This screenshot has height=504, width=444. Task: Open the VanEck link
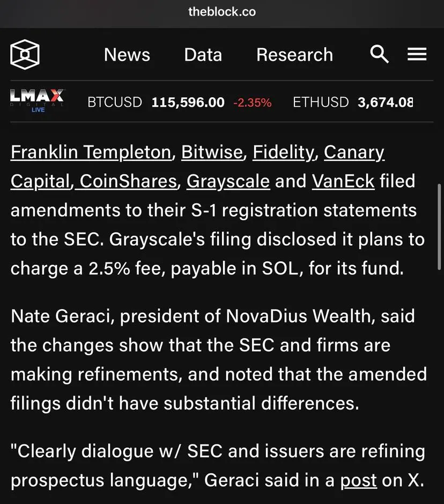(x=343, y=181)
